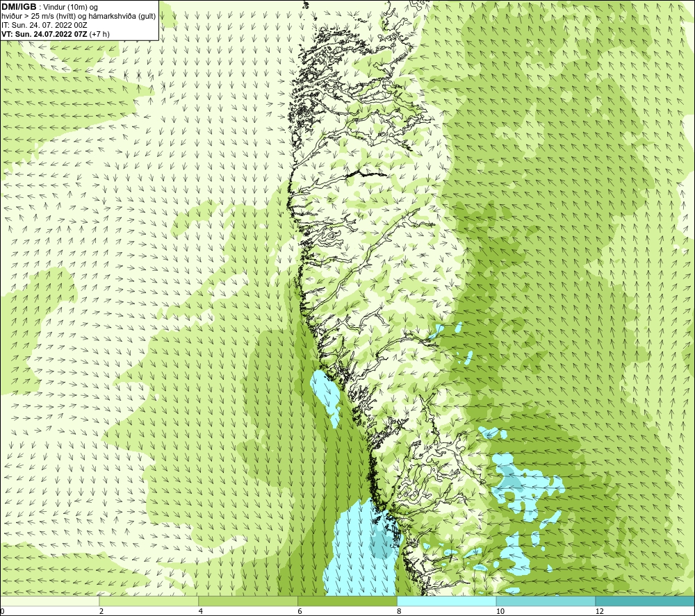The height and width of the screenshot is (616, 695).
Task: Click the 10–12 m/s cyan swatch
Action: click(x=546, y=601)
